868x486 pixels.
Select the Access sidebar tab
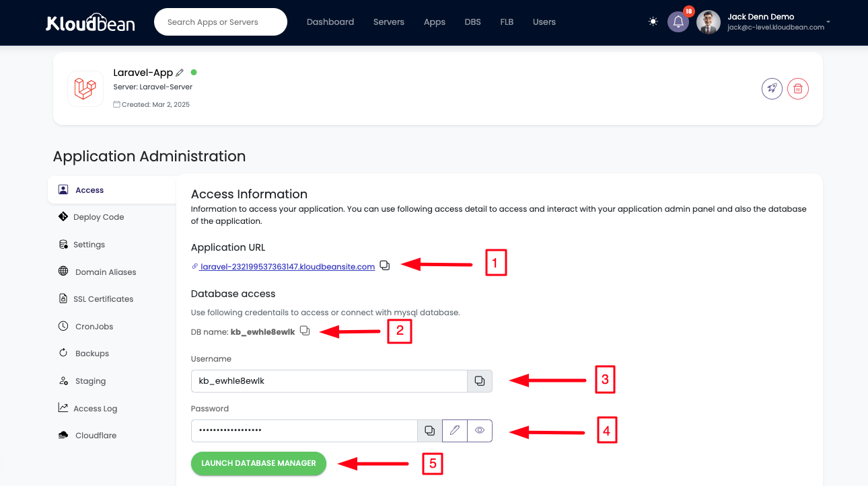coord(112,190)
